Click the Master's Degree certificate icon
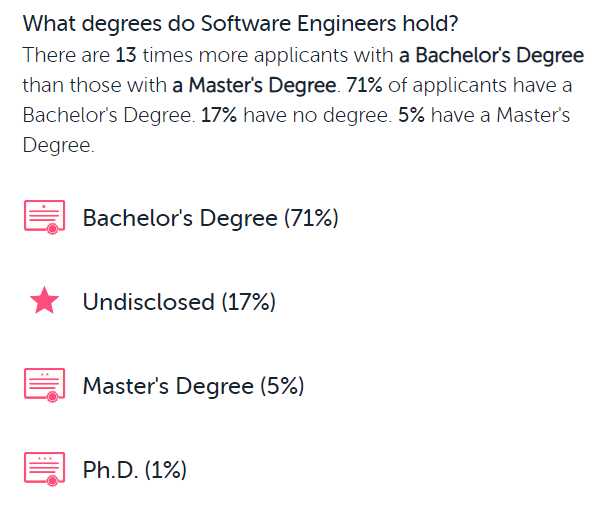This screenshot has height=506, width=593. [x=45, y=385]
